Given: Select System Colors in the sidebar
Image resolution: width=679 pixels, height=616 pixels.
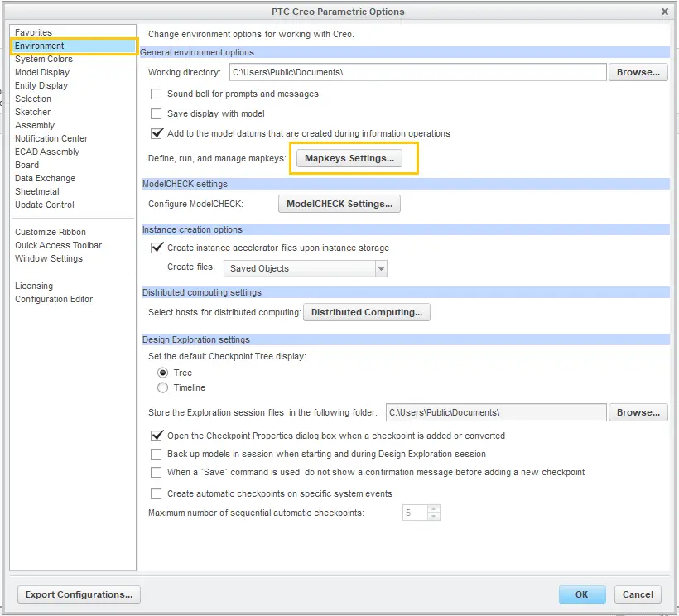Looking at the screenshot, I should 44,59.
